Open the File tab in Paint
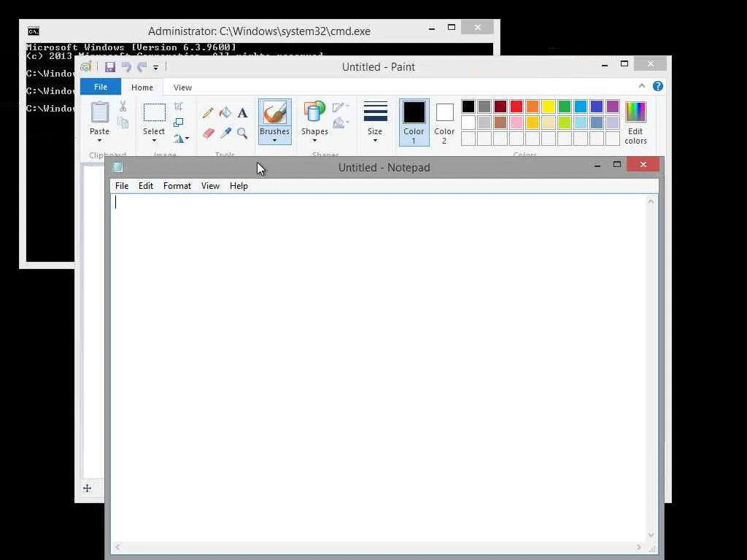Viewport: 747px width, 560px height. pos(101,87)
